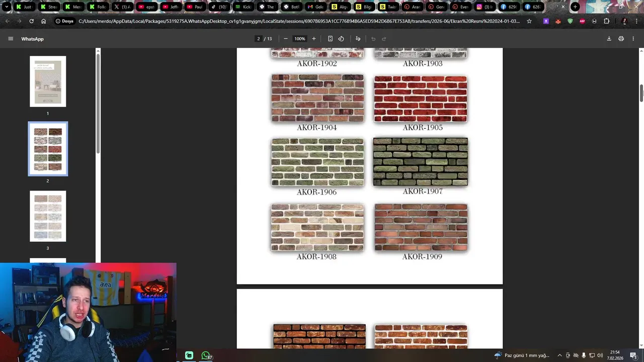Go to browser home page

44,21
